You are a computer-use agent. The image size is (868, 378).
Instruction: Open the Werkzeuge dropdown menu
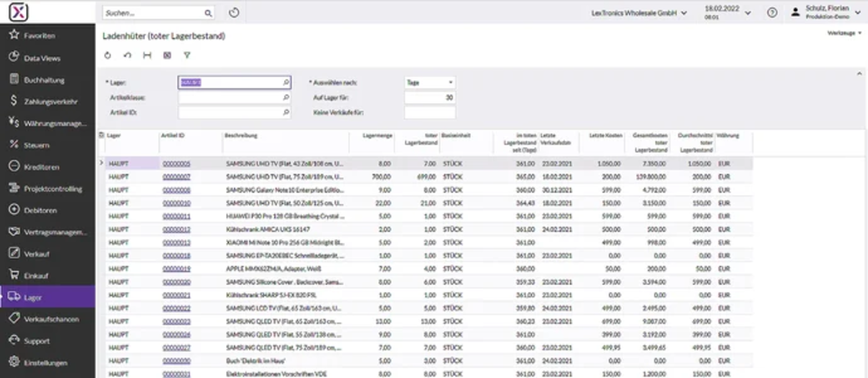[844, 33]
